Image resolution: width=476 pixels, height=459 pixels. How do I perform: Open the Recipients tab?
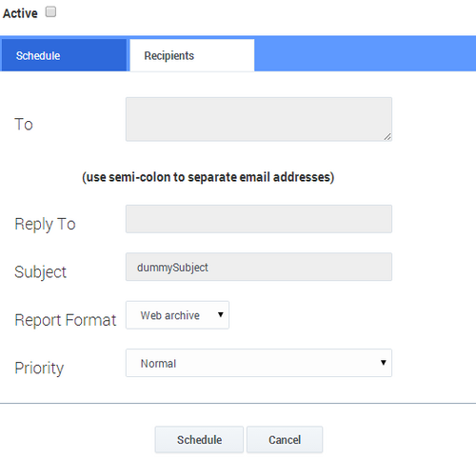click(x=192, y=55)
